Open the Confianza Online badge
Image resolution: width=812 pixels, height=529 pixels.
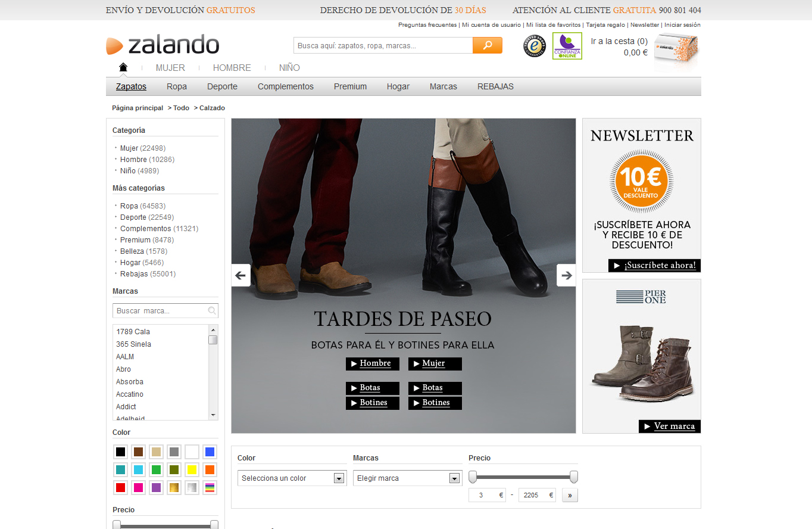(567, 46)
